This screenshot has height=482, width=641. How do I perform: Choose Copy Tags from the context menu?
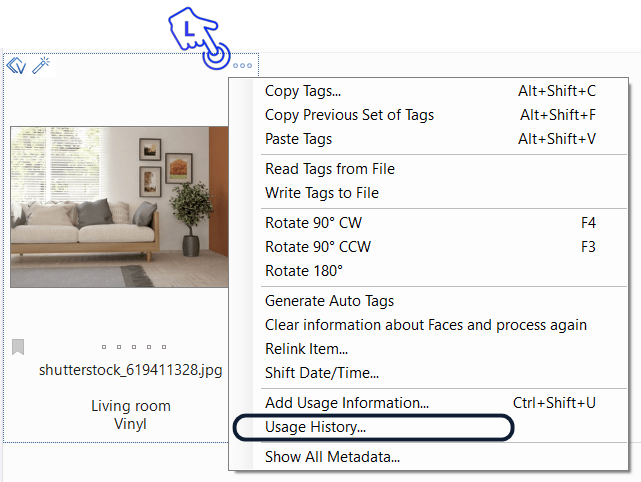coord(302,91)
